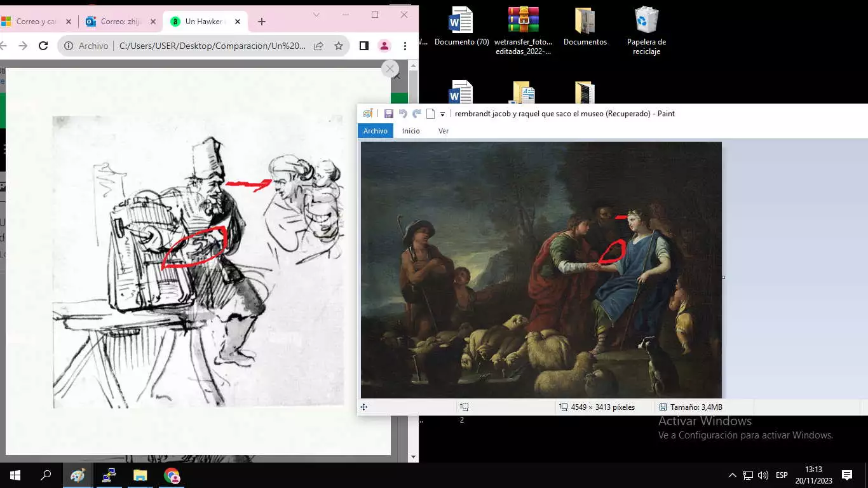The height and width of the screenshot is (488, 868).
Task: Open network status tray icon
Action: pyautogui.click(x=748, y=475)
